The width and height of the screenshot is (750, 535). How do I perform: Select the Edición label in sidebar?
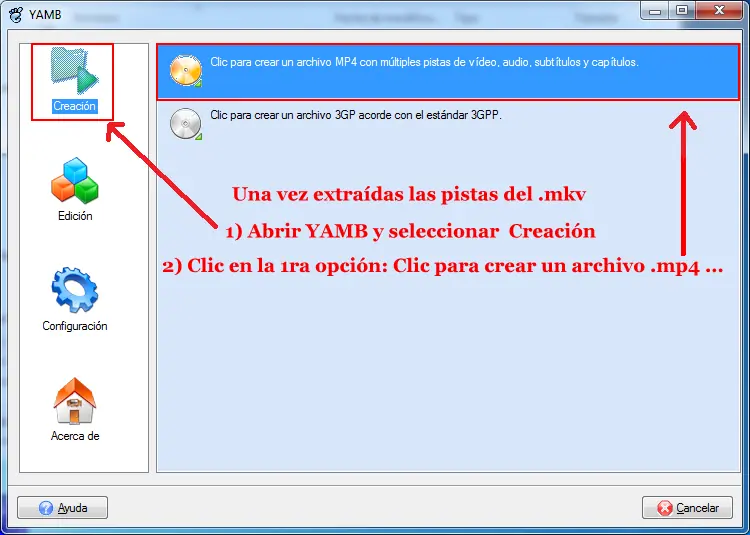pos(75,216)
